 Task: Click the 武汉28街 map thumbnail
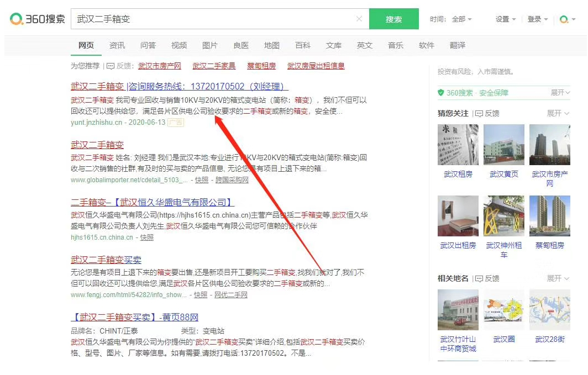550,309
